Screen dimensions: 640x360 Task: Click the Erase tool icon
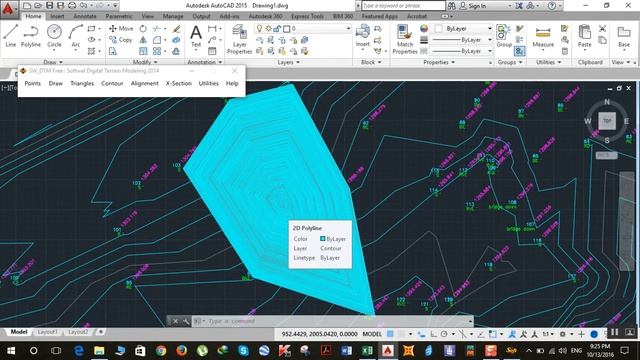tap(176, 29)
